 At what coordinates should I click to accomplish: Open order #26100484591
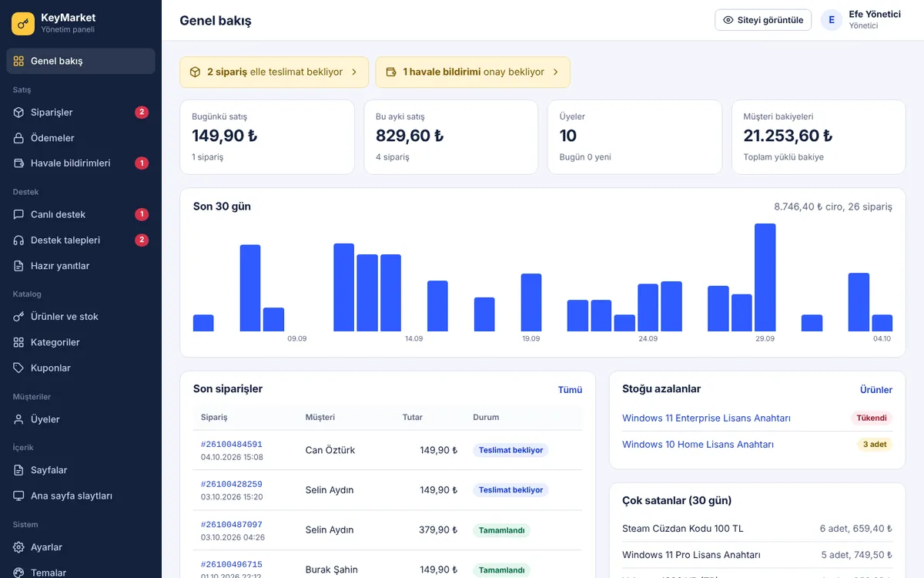[232, 445]
